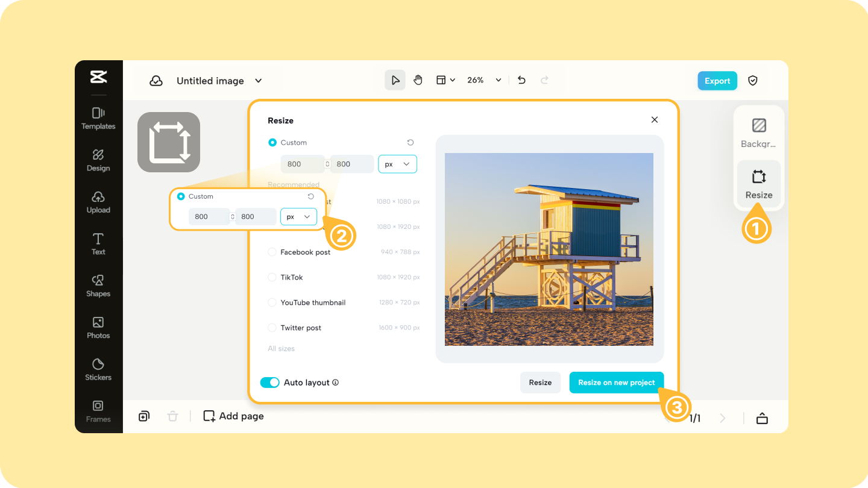Click the lifeguard tower preview image
The height and width of the screenshot is (488, 868).
tap(549, 249)
